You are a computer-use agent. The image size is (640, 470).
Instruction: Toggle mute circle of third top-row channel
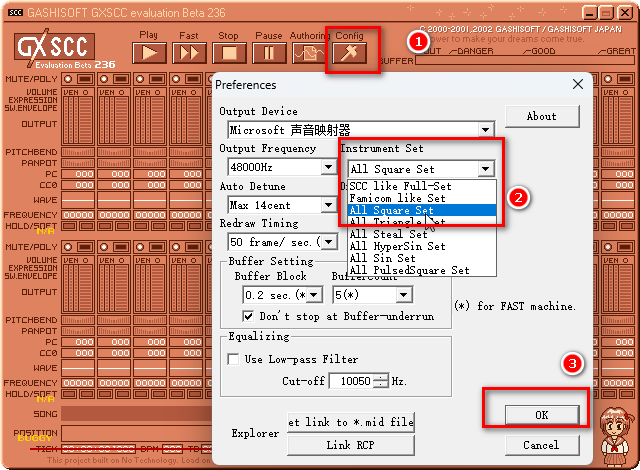[x=140, y=79]
